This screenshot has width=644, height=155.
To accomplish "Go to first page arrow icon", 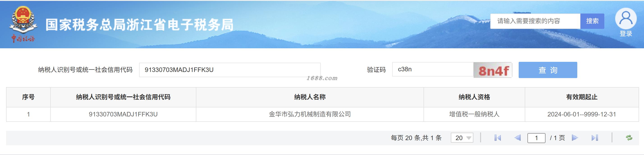I will [x=497, y=138].
